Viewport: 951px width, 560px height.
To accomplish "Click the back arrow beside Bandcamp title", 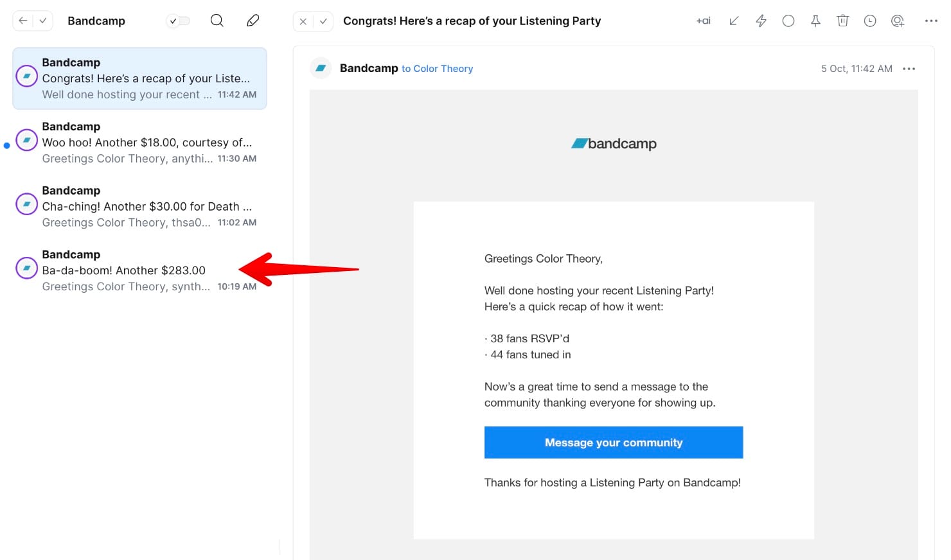I will pos(23,21).
